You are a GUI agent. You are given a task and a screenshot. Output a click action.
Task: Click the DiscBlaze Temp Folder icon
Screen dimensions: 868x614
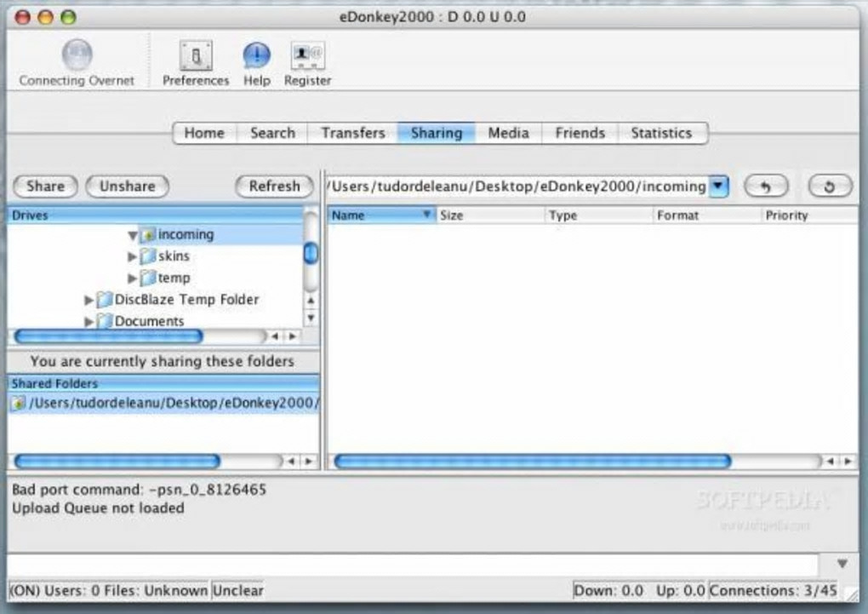click(x=104, y=300)
